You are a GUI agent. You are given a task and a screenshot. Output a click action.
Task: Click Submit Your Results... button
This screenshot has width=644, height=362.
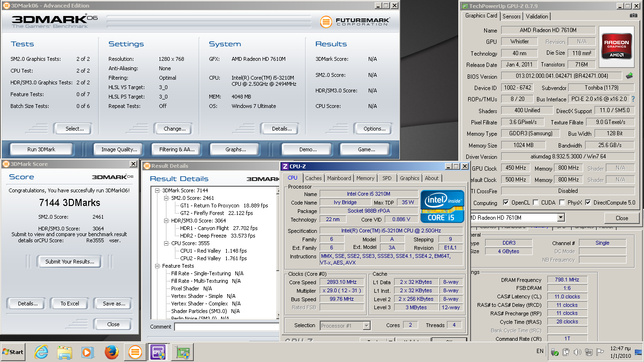click(70, 261)
